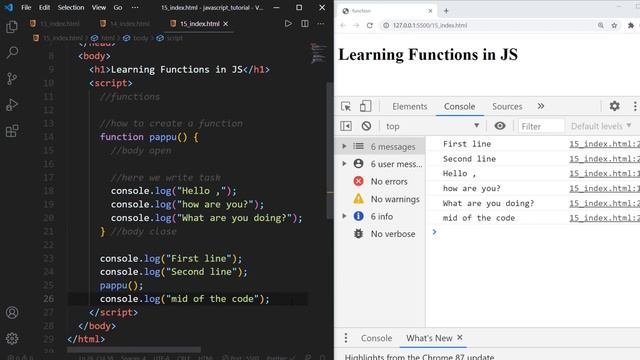This screenshot has width=640, height=360.
Task: Expand the 6 user messages group
Action: [344, 164]
